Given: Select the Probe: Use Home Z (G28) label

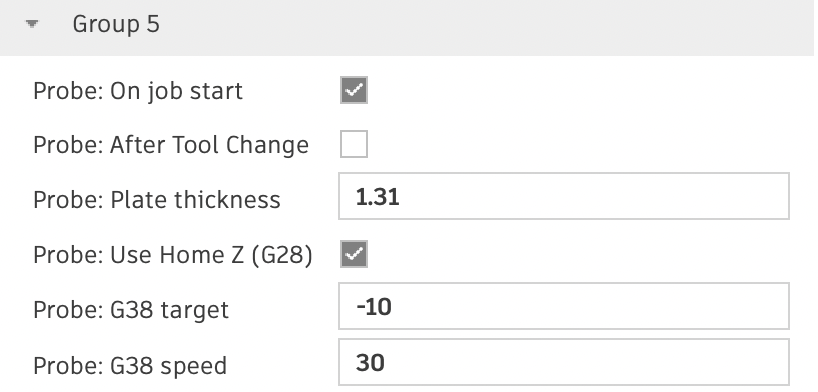Looking at the screenshot, I should click(173, 255).
